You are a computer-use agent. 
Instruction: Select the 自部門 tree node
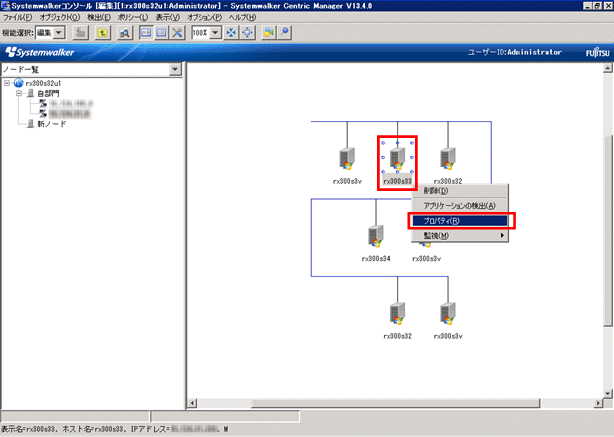click(x=48, y=94)
